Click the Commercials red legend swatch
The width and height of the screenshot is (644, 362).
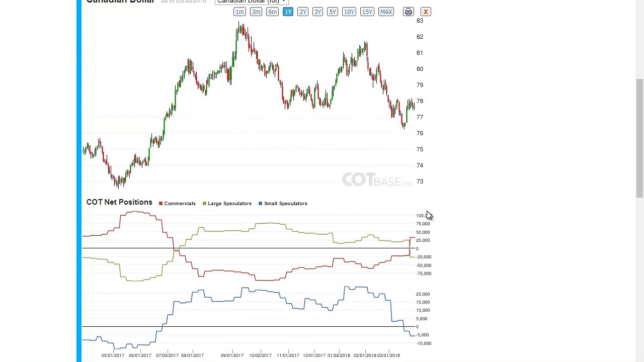(x=160, y=204)
